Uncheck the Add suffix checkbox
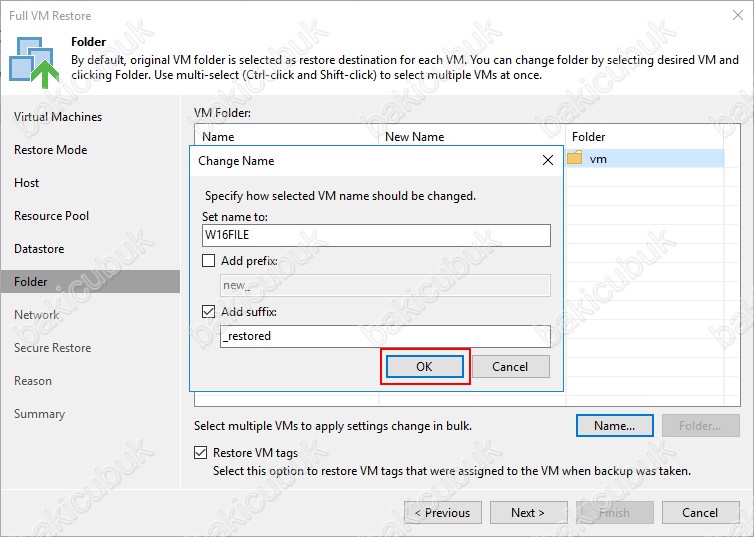Image resolution: width=754 pixels, height=537 pixels. point(208,312)
